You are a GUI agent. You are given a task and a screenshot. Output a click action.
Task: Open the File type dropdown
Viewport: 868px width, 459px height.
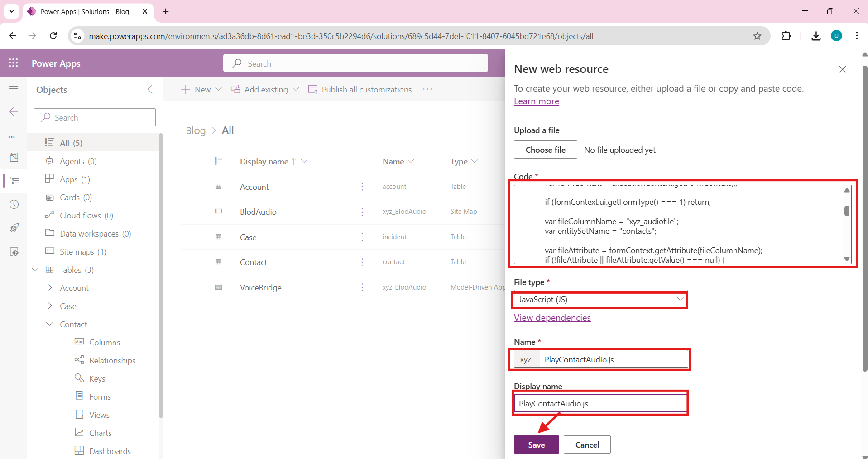pos(600,300)
